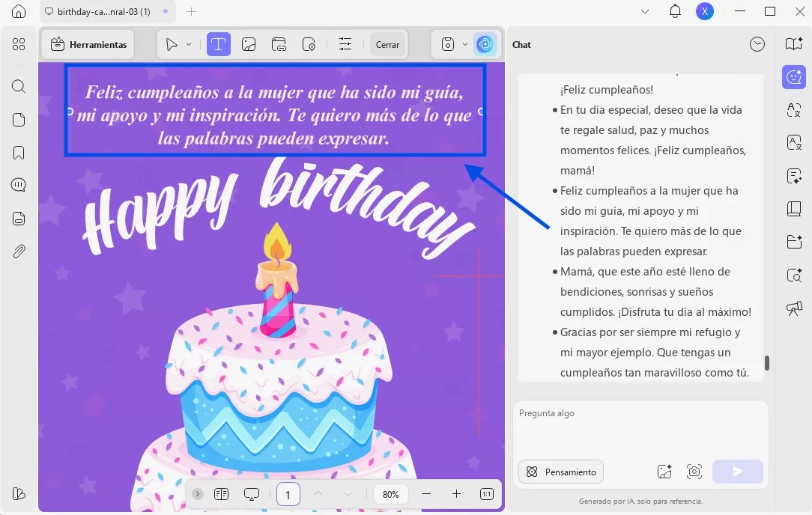This screenshot has width=812, height=515.
Task: Click the Cerrar button
Action: [387, 44]
